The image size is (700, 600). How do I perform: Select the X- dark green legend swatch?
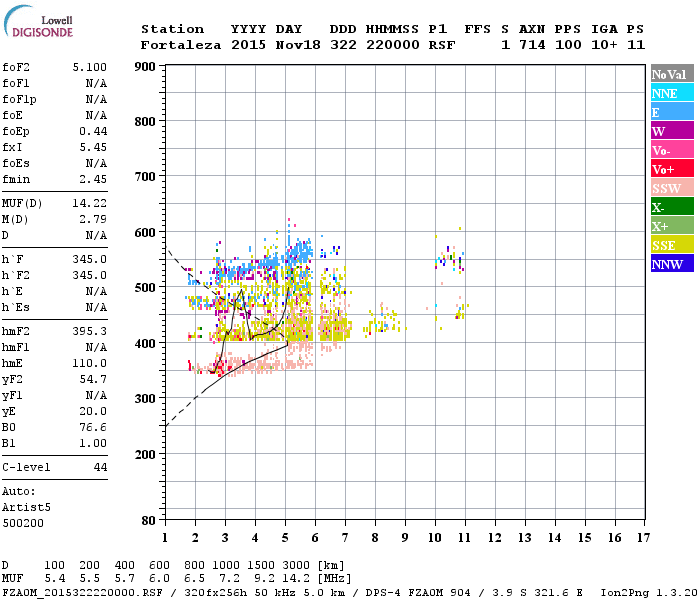pyautogui.click(x=672, y=206)
